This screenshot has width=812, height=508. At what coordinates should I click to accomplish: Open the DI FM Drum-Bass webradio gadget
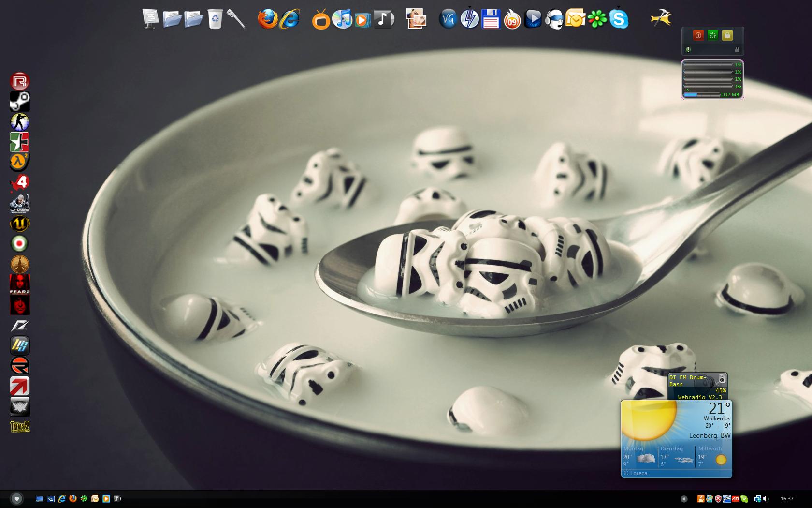pos(697,387)
